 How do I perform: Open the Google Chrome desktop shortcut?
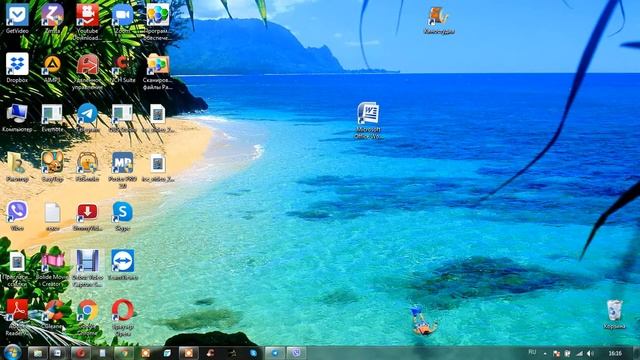(87, 311)
